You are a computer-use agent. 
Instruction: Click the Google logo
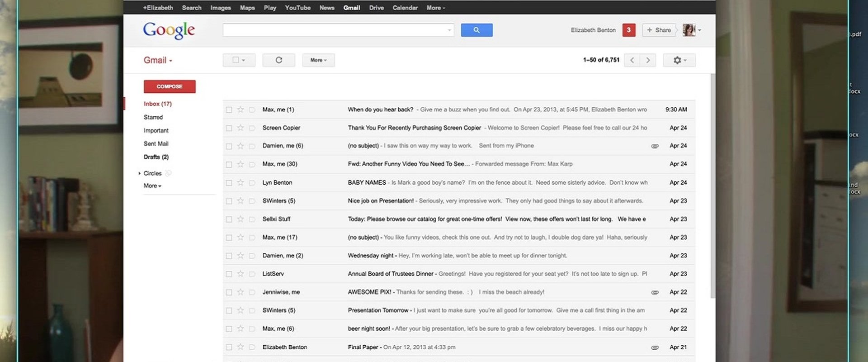click(169, 30)
